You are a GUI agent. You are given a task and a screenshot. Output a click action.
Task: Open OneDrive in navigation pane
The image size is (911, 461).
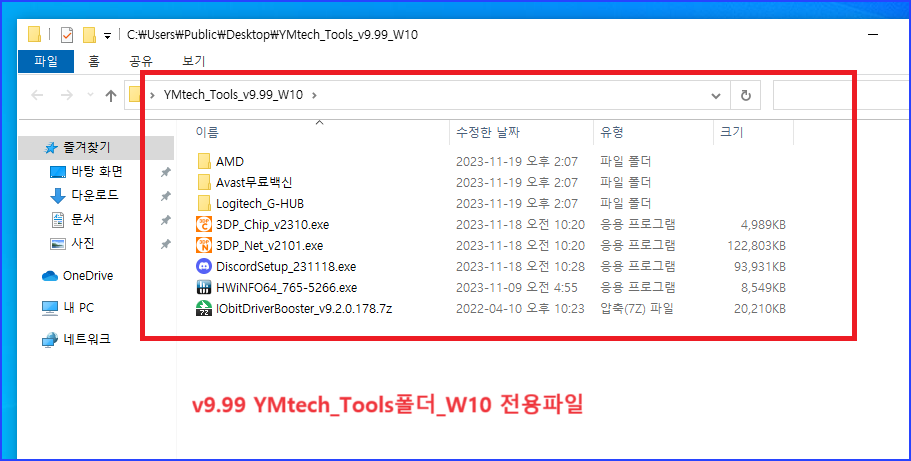click(88, 276)
